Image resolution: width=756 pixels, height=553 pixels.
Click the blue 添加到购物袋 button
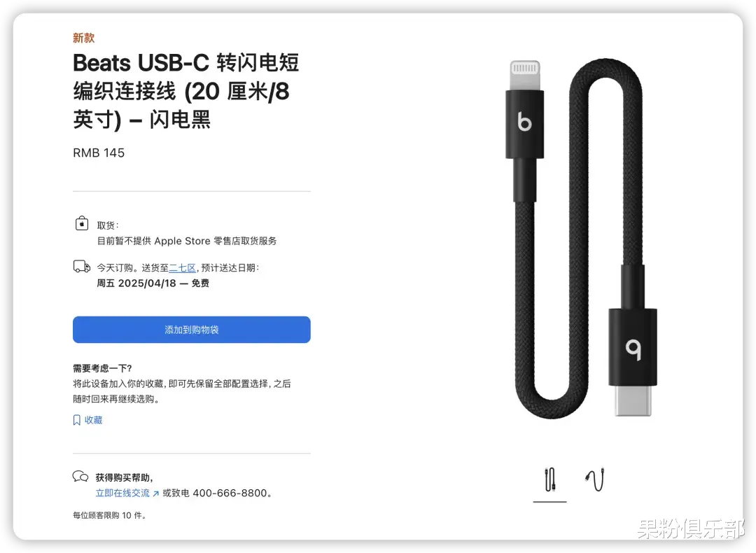point(191,330)
